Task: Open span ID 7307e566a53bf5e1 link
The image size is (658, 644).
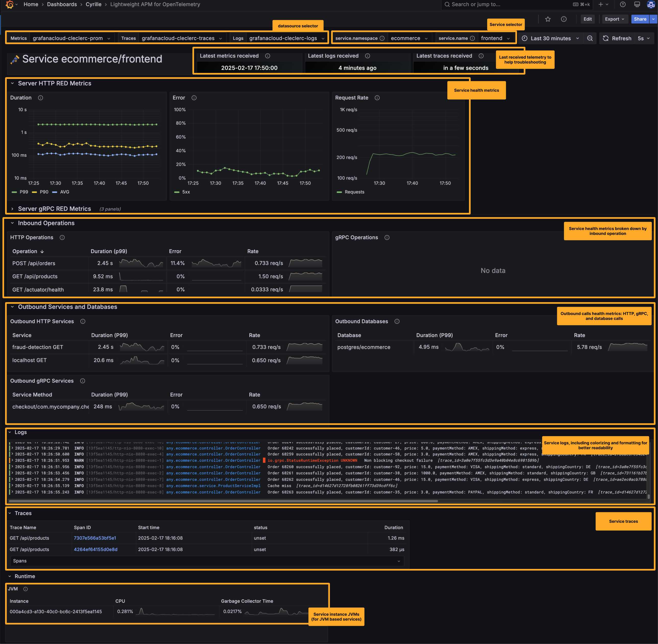Action: [95, 538]
